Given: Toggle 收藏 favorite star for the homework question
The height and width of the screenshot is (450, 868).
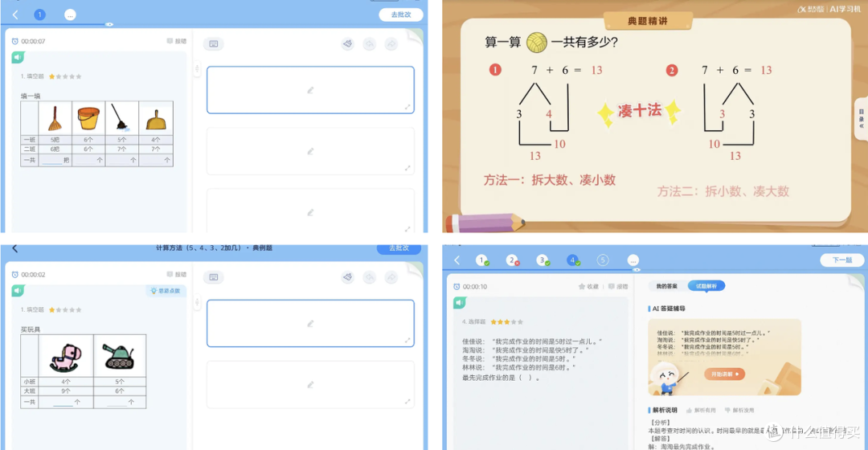Looking at the screenshot, I should [x=588, y=287].
